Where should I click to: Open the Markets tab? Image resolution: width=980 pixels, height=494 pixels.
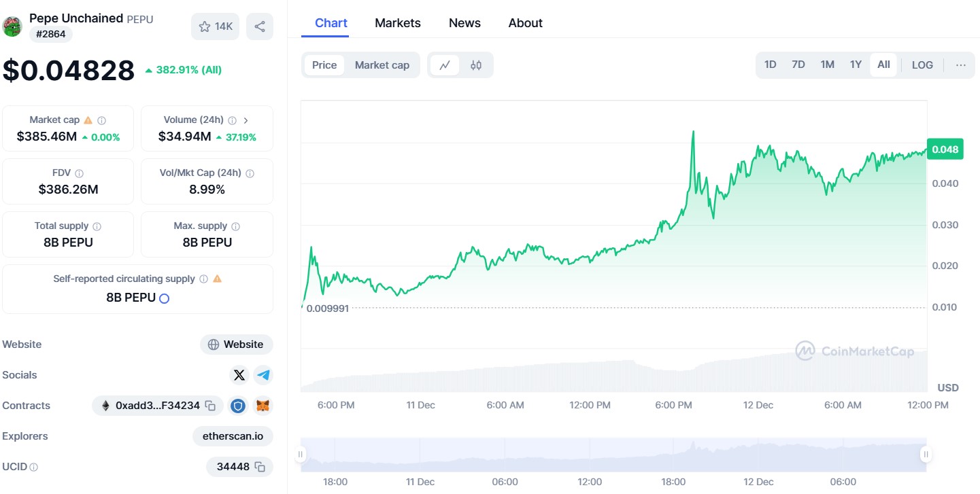pos(398,23)
